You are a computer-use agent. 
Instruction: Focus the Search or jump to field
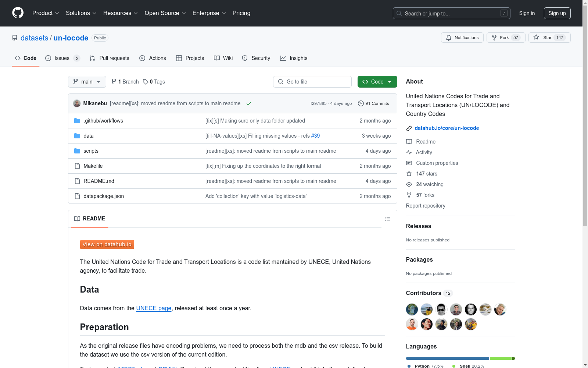coord(452,13)
